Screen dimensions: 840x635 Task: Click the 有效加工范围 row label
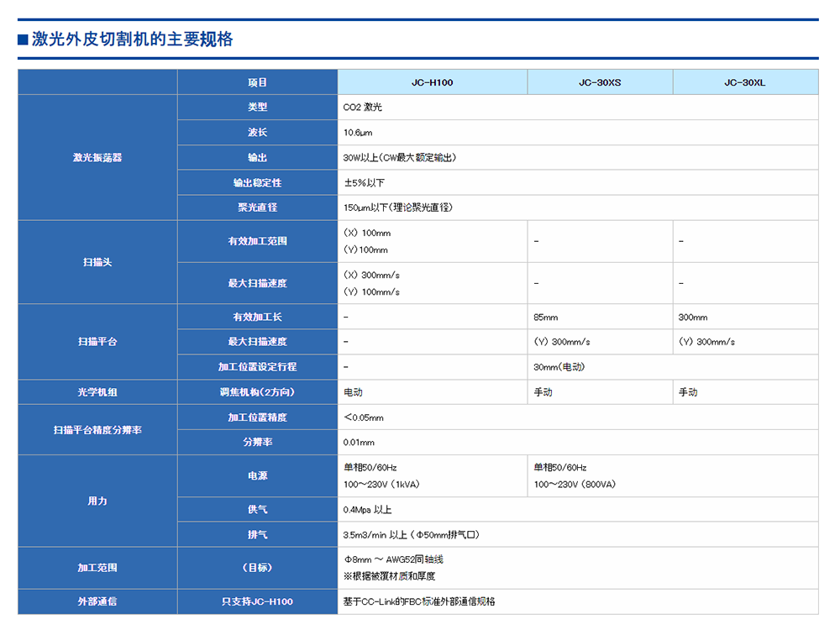tap(257, 241)
